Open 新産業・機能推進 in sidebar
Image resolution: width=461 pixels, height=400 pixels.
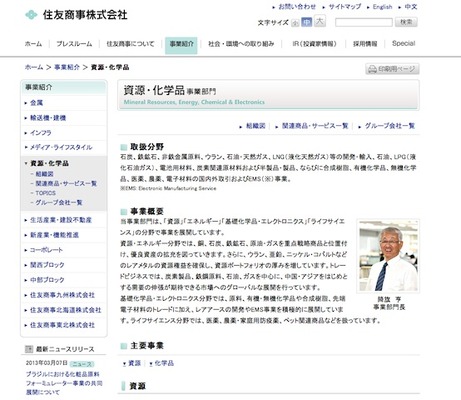tap(54, 235)
